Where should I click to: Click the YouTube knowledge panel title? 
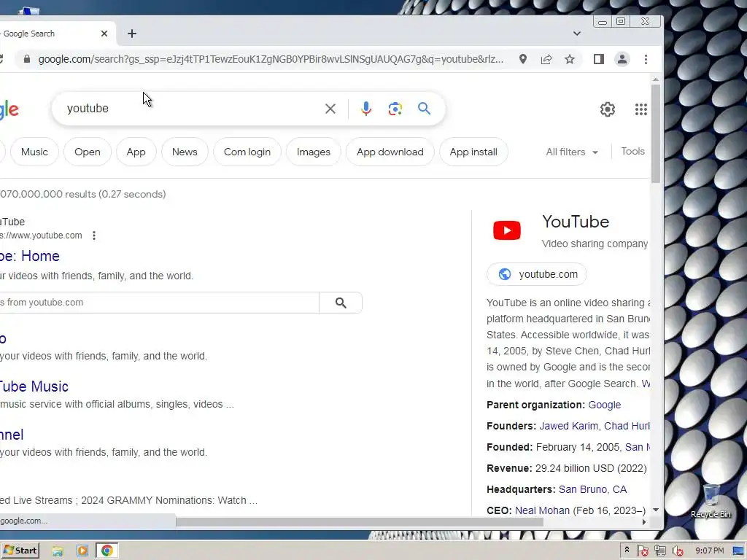coord(576,222)
